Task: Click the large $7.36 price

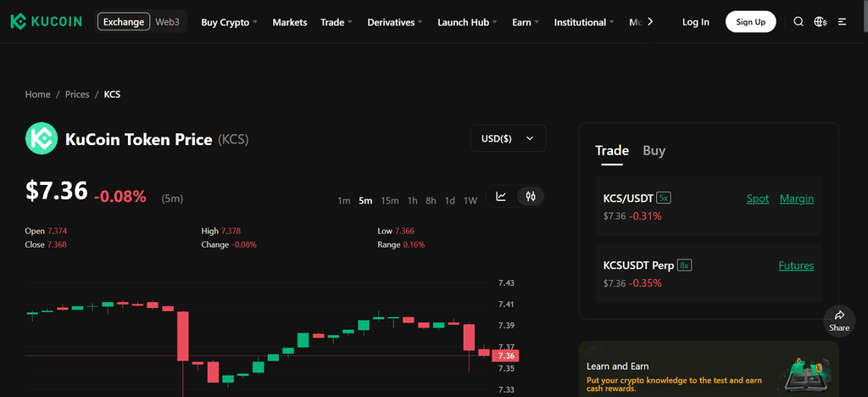Action: (57, 191)
